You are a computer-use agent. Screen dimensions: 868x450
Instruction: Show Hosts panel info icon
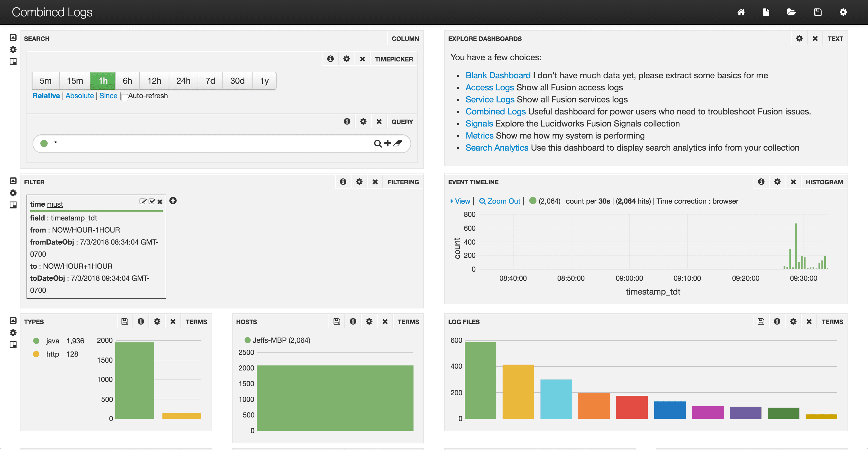[353, 322]
